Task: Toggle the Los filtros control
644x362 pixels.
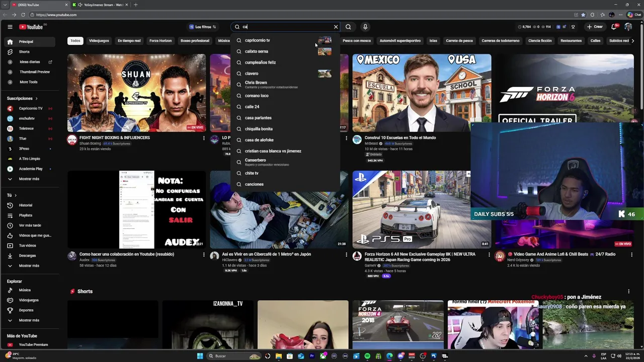Action: [203, 27]
